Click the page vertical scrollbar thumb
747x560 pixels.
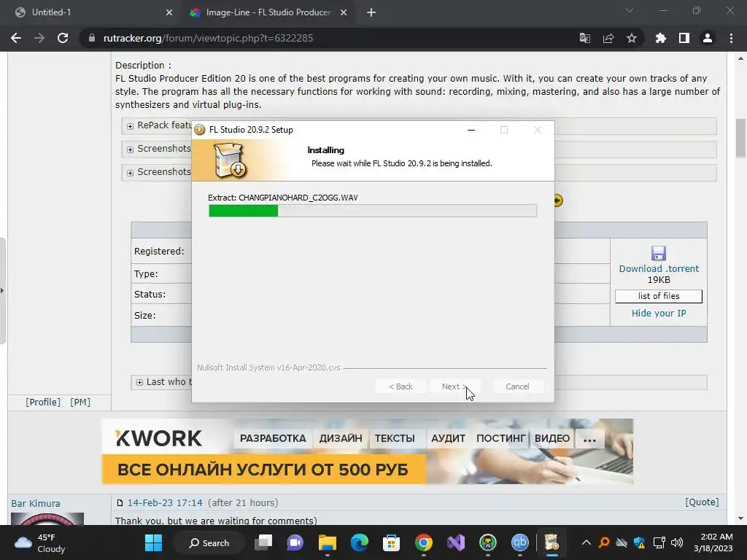741,138
